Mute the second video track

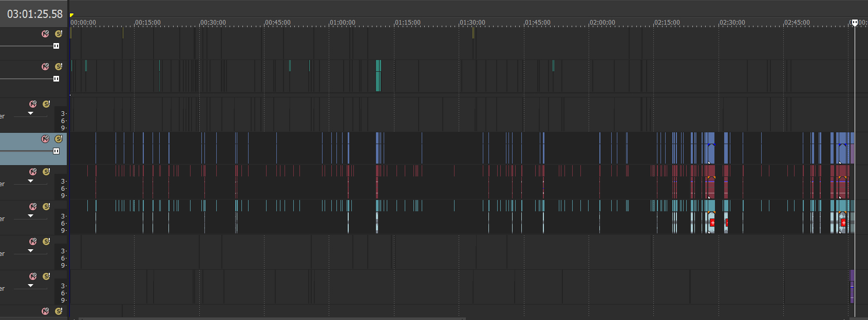45,67
